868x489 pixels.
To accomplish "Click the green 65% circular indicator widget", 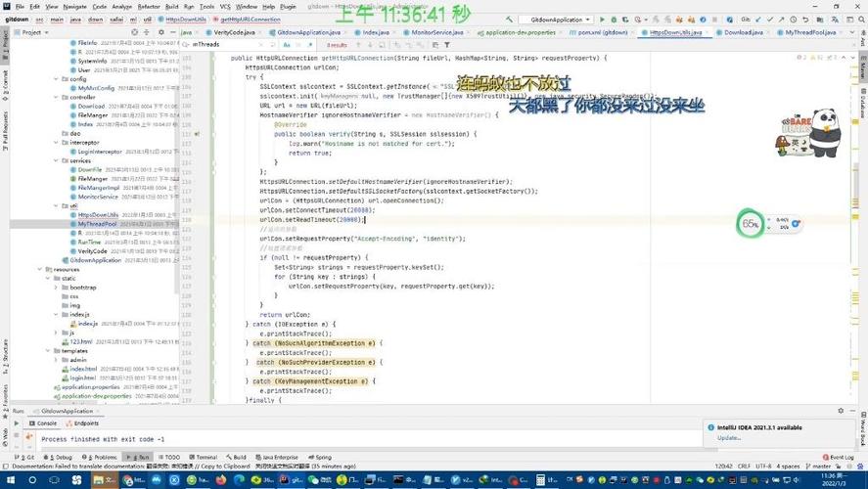I will (x=751, y=224).
